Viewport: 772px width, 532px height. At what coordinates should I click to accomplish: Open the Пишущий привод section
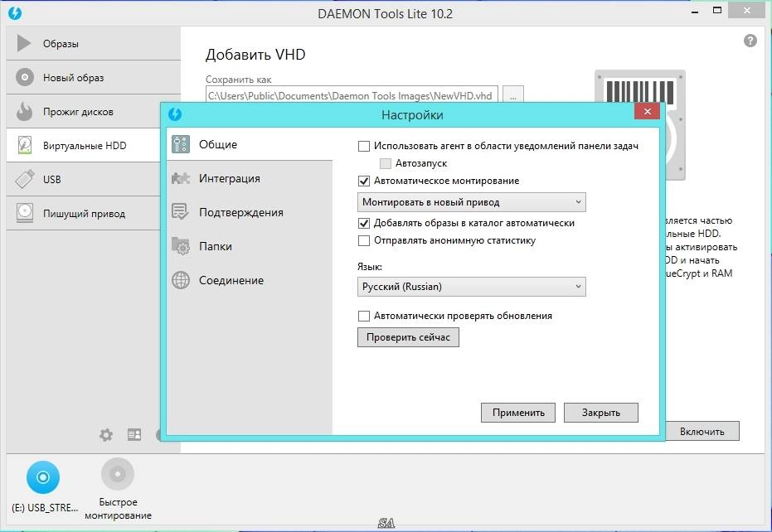[84, 213]
